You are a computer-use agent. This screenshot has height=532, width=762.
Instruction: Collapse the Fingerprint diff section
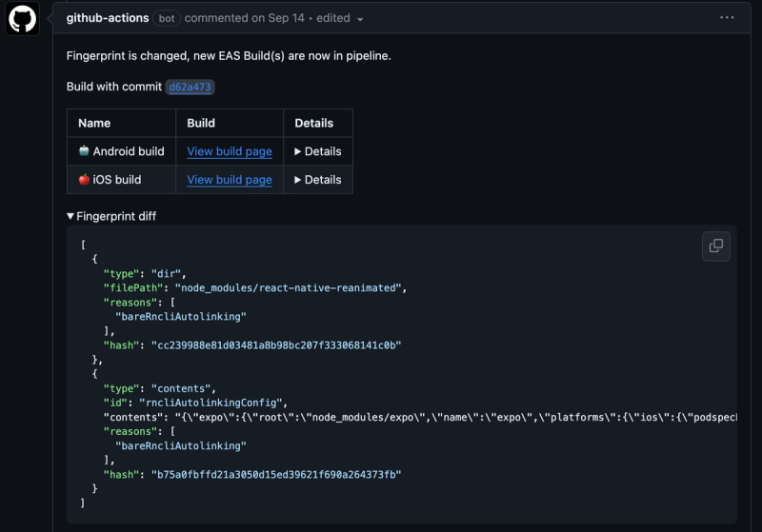(111, 216)
